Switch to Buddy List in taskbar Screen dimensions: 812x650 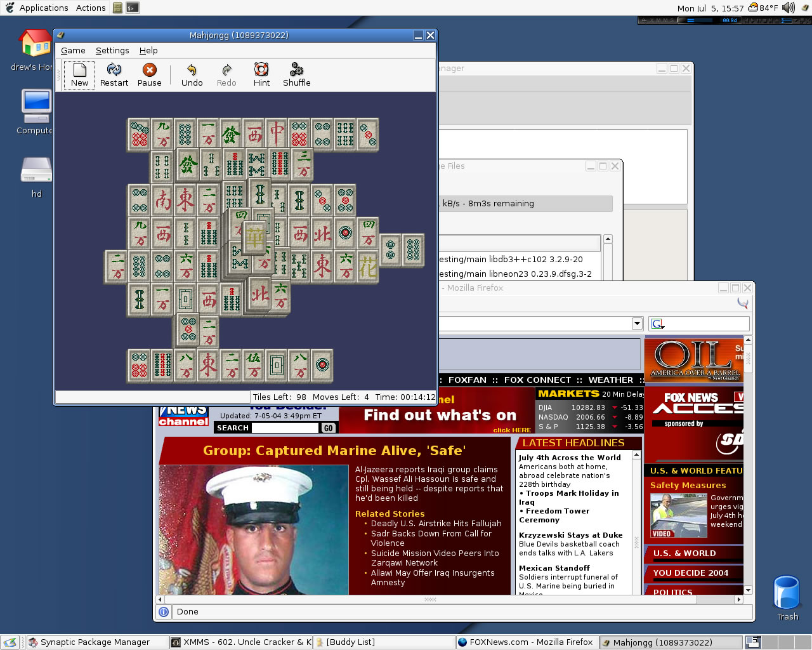(384, 642)
